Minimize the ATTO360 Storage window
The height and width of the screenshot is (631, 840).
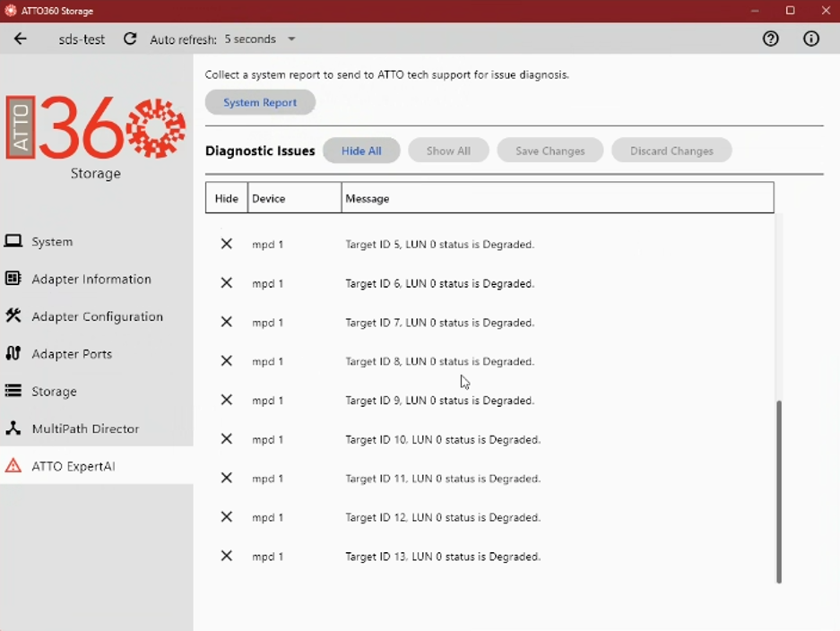[755, 10]
